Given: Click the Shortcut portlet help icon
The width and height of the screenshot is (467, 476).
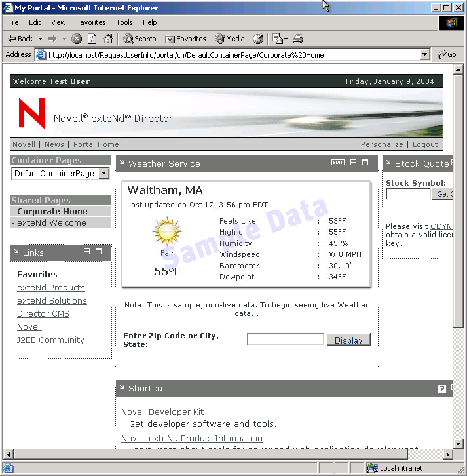Looking at the screenshot, I should tap(442, 389).
